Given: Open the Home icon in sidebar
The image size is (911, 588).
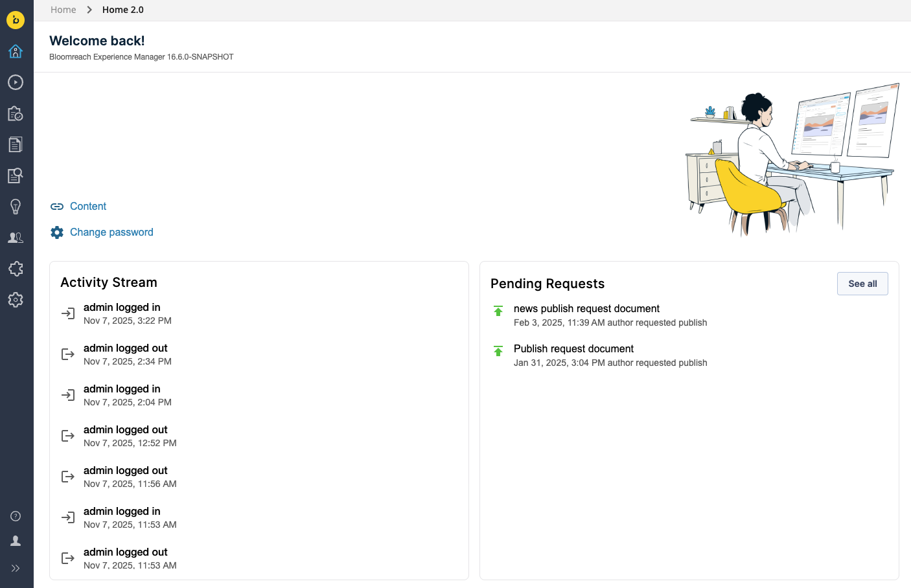Looking at the screenshot, I should point(16,51).
